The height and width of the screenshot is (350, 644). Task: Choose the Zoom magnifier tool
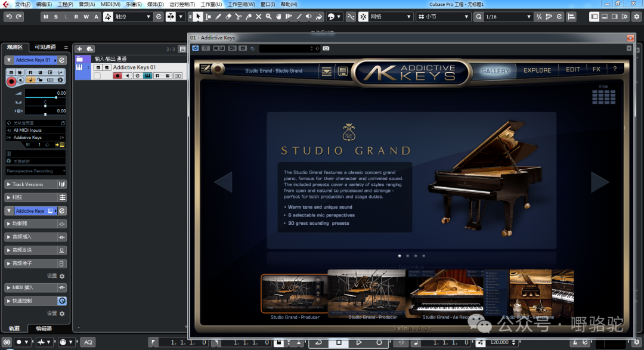268,17
